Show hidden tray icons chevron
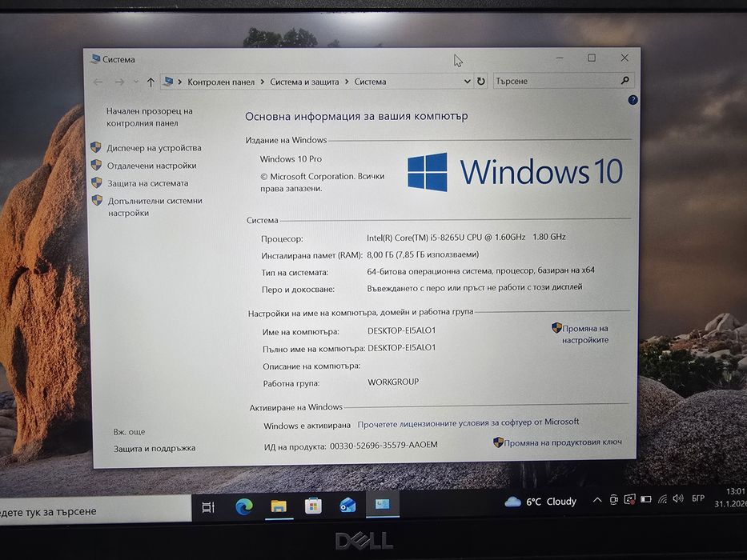The width and height of the screenshot is (747, 560). [x=597, y=500]
